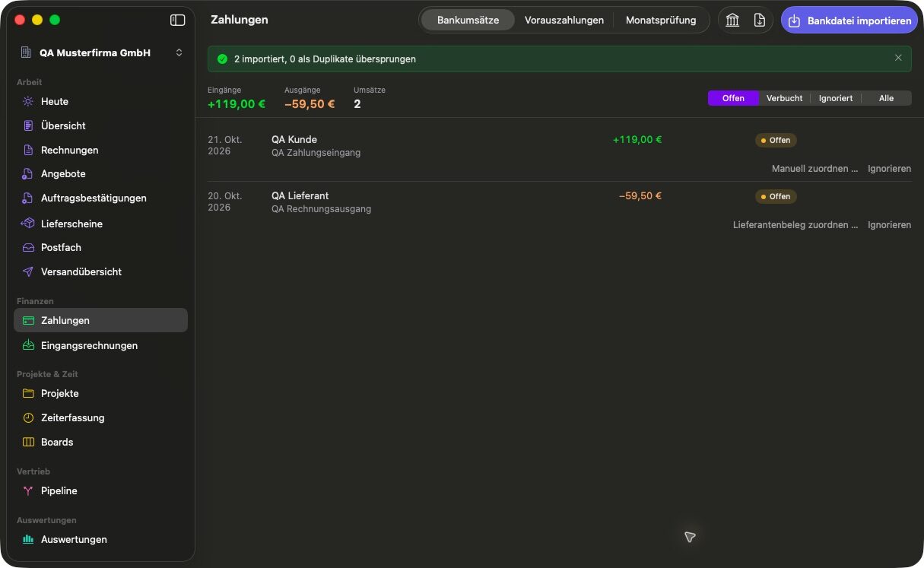Click the Zeiterfassung clock icon
Image resolution: width=924 pixels, height=568 pixels.
(28, 417)
